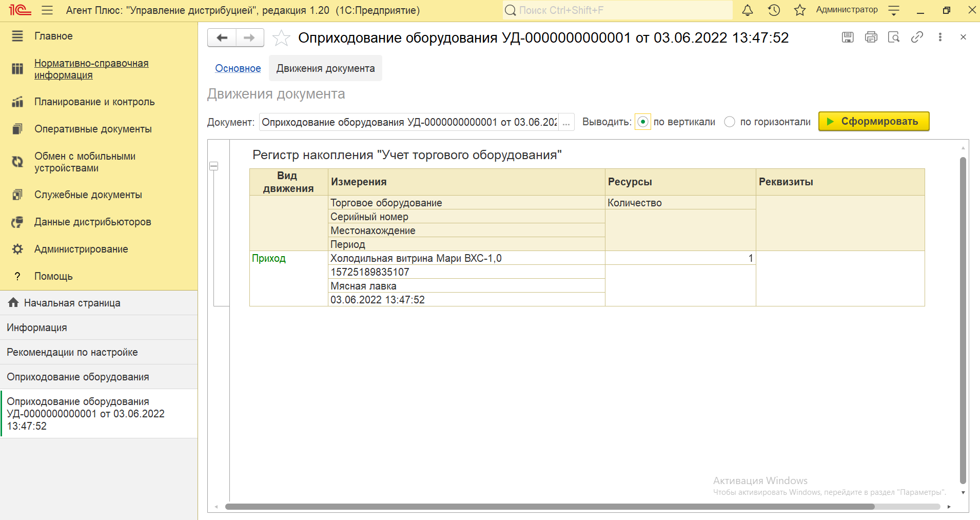Open service settings menu near Администратор
This screenshot has height=520, width=980.
(894, 10)
